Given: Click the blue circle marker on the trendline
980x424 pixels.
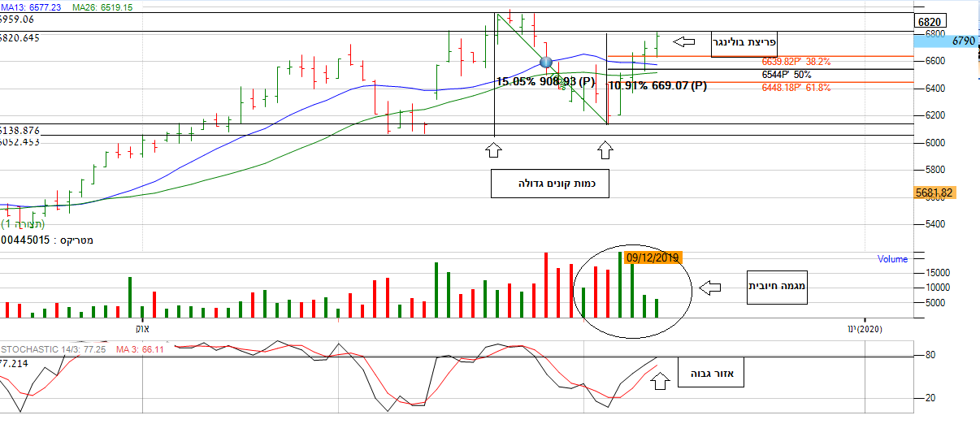Looking at the screenshot, I should coord(546,62).
